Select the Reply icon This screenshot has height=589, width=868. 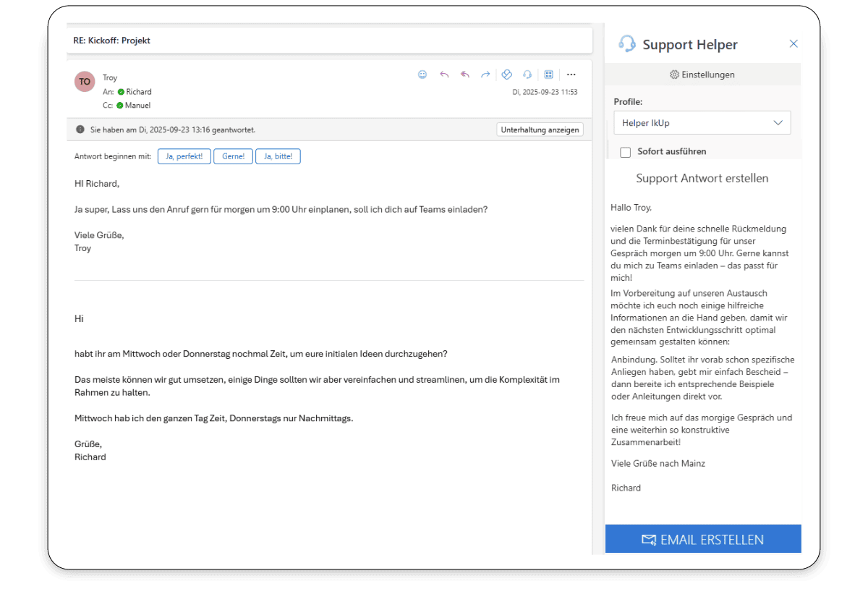click(444, 75)
